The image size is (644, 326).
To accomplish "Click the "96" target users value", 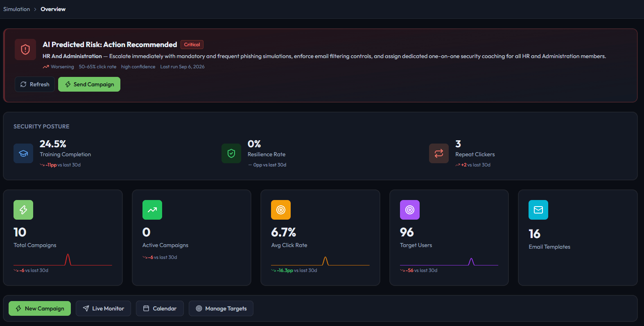I will point(407,232).
